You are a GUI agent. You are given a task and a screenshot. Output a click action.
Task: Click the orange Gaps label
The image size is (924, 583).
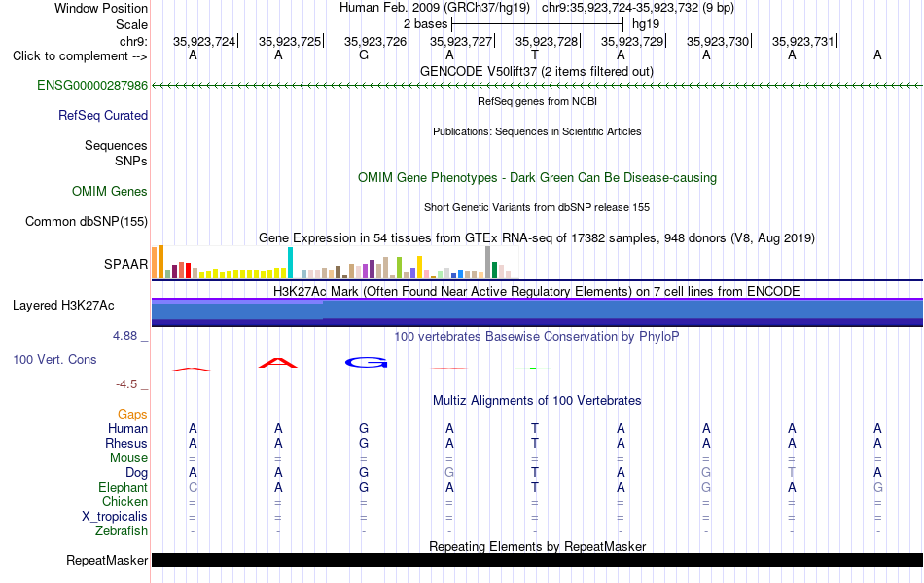tap(132, 415)
